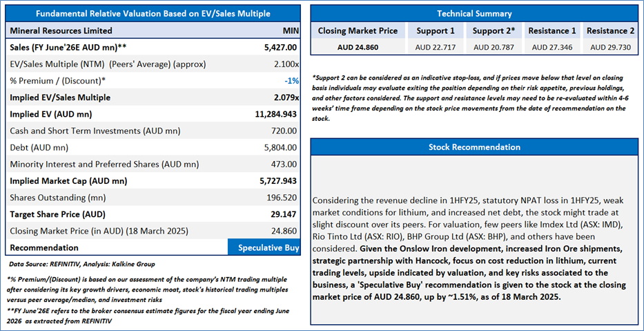Select the 'Implied Market Cap (AUD mn)' label
The width and height of the screenshot is (644, 331).
(x=68, y=181)
